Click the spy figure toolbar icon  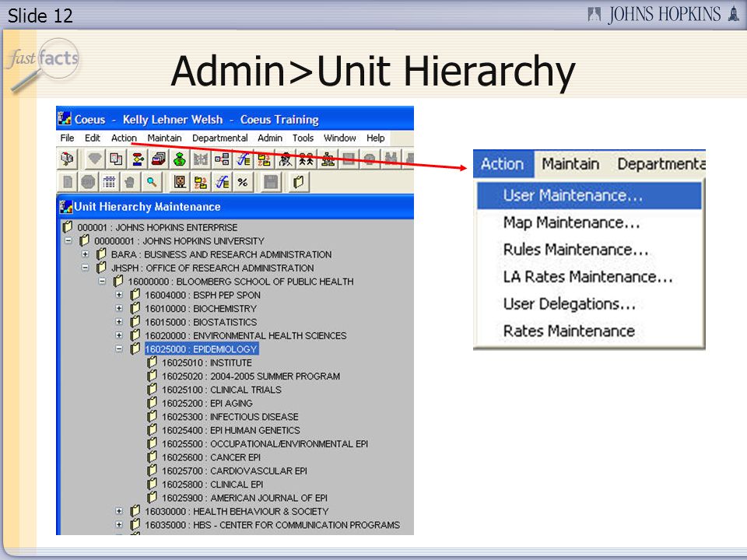click(286, 159)
